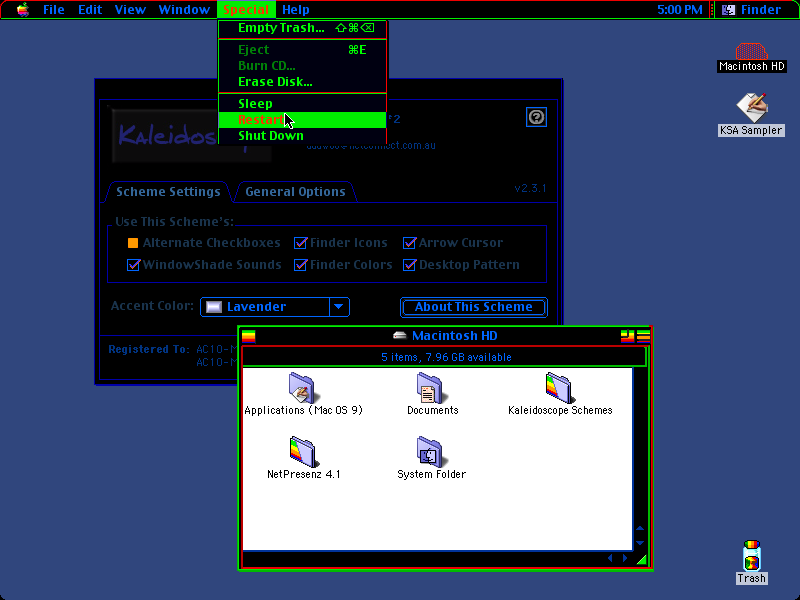Click the Macintosh HD window close box
This screenshot has height=600, width=800.
(x=248, y=336)
